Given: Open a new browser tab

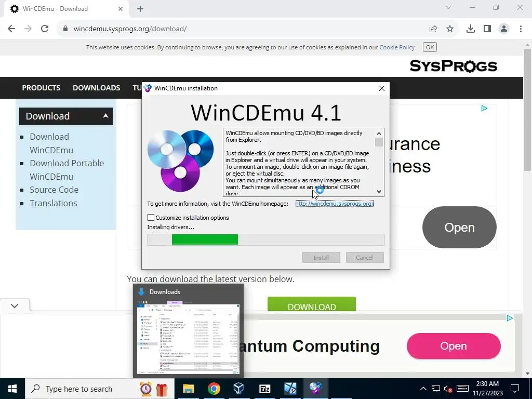Looking at the screenshot, I should coord(140,9).
